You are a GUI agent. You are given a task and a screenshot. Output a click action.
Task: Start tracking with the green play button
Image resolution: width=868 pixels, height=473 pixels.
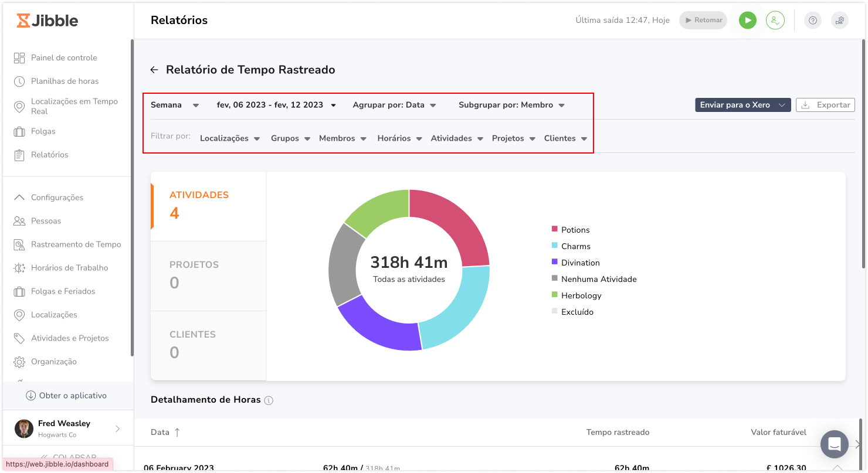coord(747,20)
